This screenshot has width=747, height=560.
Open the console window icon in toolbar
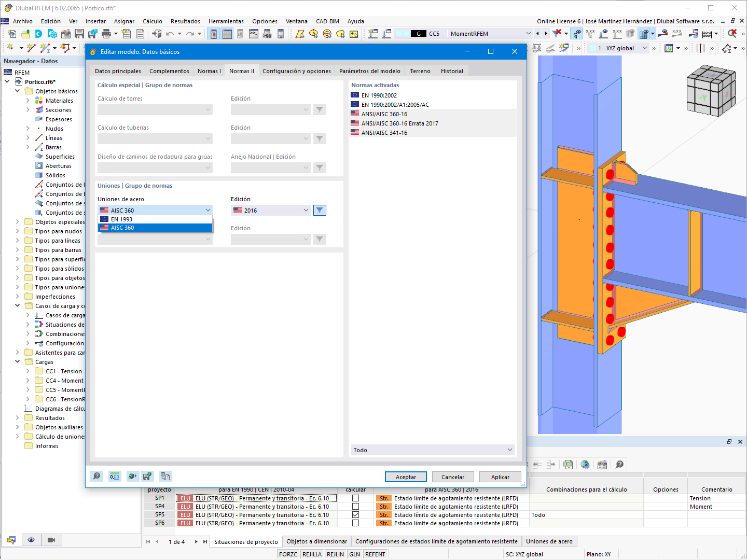click(254, 34)
